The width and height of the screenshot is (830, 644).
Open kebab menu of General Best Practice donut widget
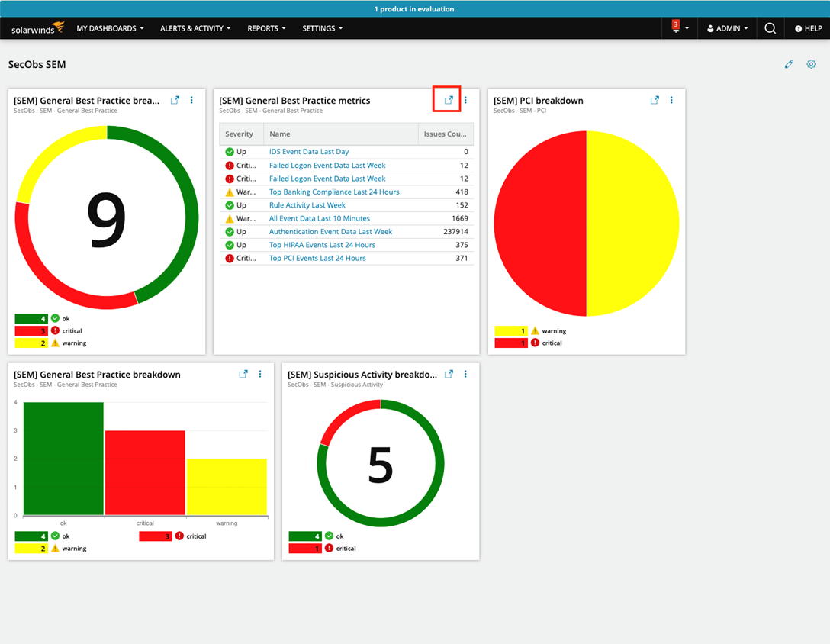[x=191, y=100]
